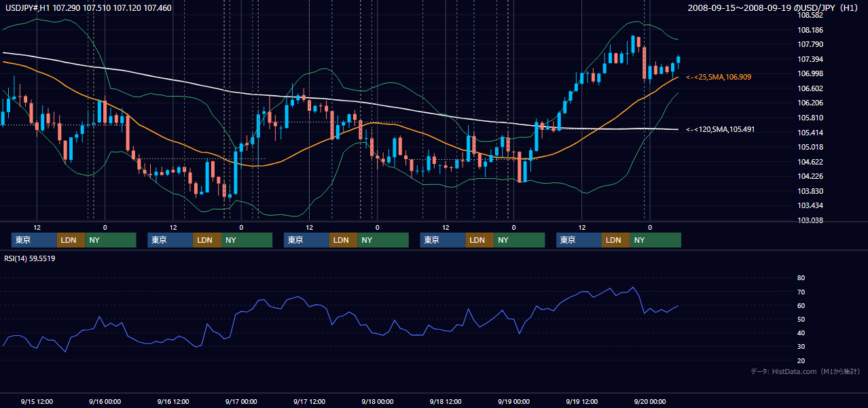
Task: Click price axis value 103.434
Action: coord(810,205)
